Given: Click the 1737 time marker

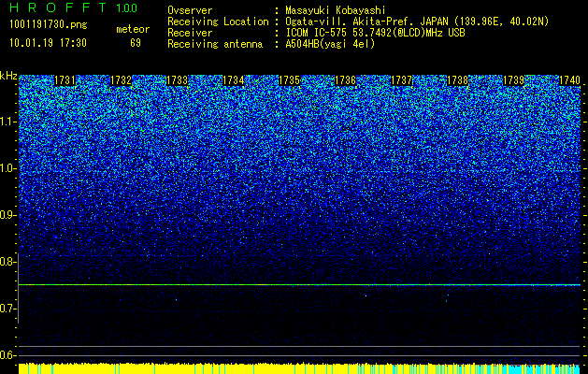Looking at the screenshot, I should click(x=401, y=80).
